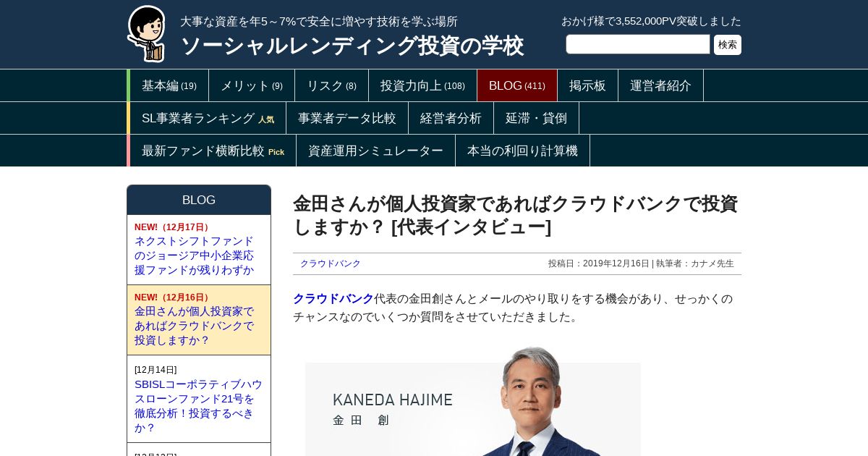
Task: Open the リスク (8) menu item
Action: tap(332, 85)
